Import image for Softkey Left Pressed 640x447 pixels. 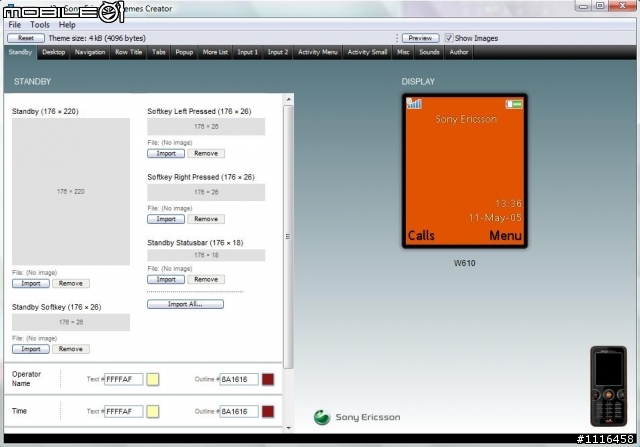pos(166,153)
